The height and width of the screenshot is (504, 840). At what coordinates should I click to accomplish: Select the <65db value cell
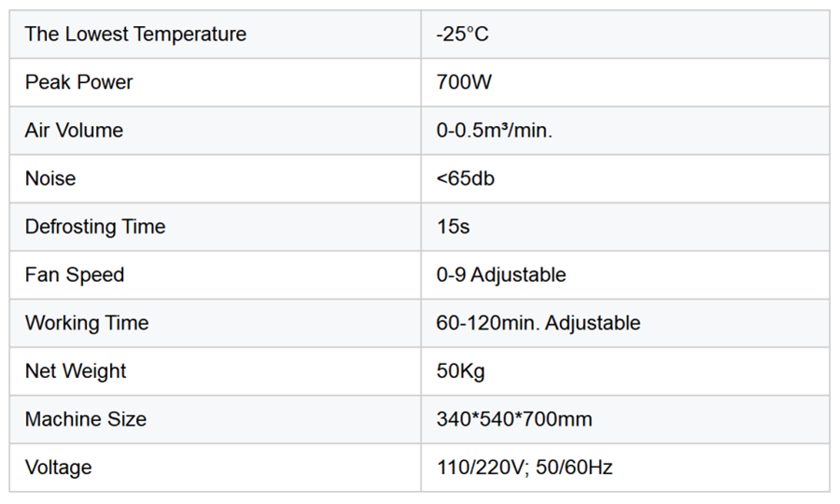tap(466, 178)
